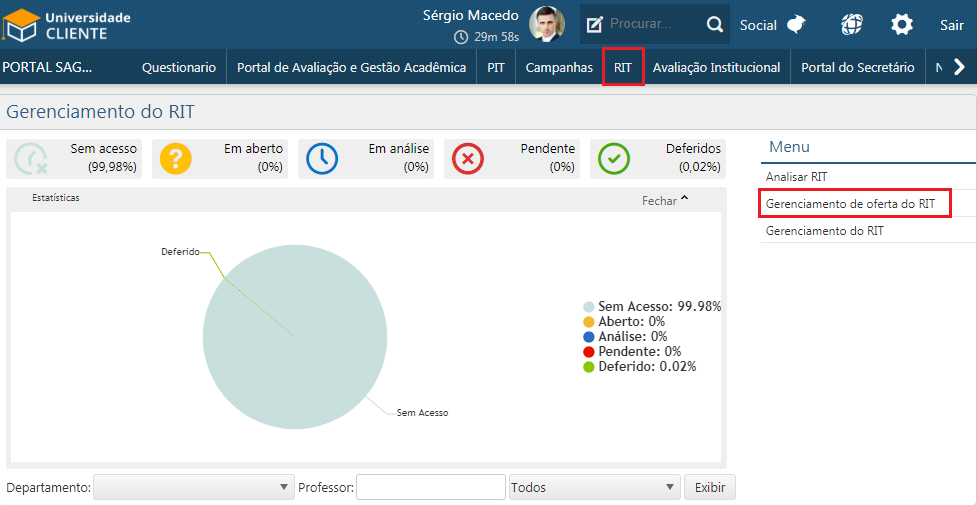This screenshot has width=977, height=505.
Task: Open the Questionario tab
Action: point(179,67)
